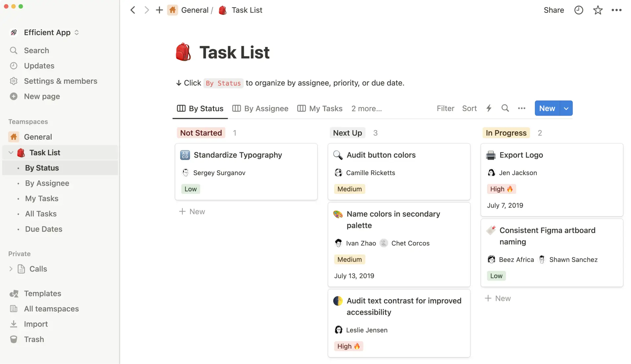Open the Export Logo task card
The width and height of the screenshot is (631, 364).
click(521, 155)
